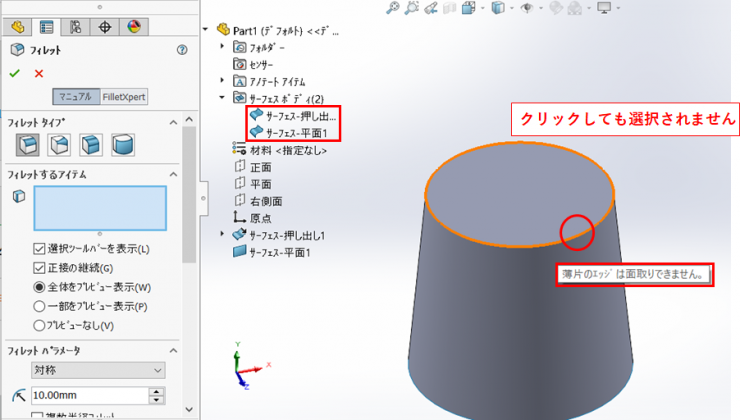740x420 pixels.
Task: Collapse the サーフェス ボディ(2) node
Action: point(222,98)
